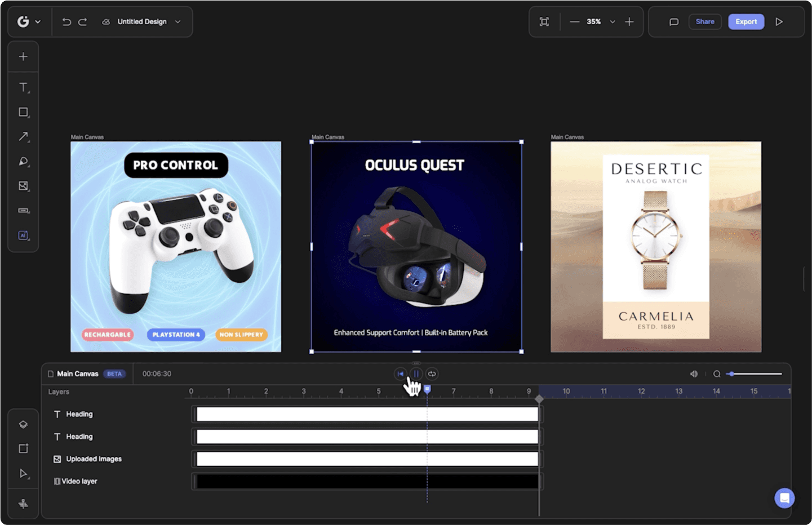This screenshot has width=812, height=525.
Task: Expand the Untitled Design dropdown chevron
Action: click(178, 21)
